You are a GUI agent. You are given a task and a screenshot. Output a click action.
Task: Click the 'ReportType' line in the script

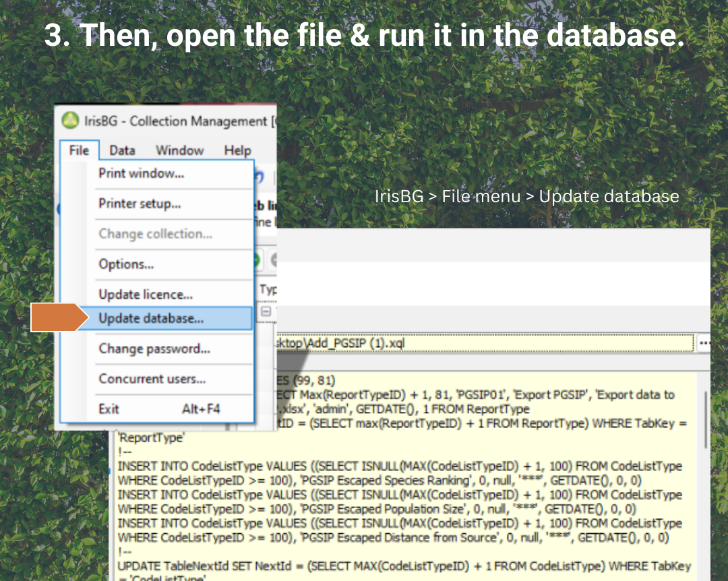coord(151,437)
